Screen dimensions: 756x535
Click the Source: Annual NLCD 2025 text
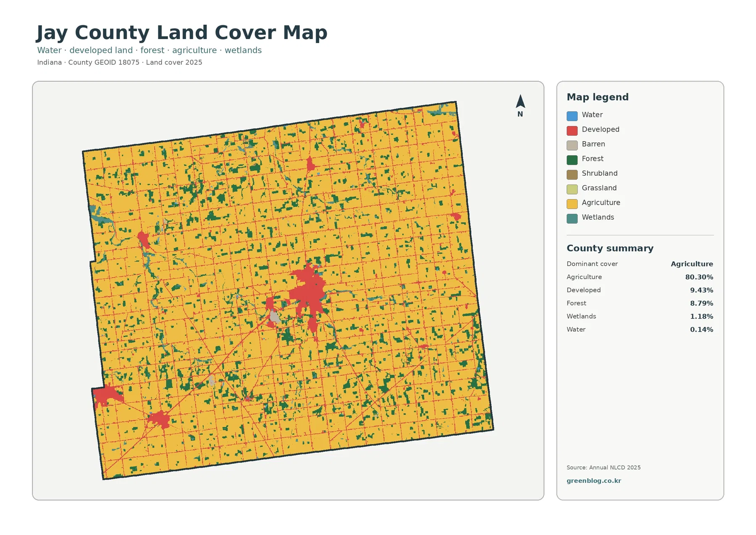pos(604,467)
